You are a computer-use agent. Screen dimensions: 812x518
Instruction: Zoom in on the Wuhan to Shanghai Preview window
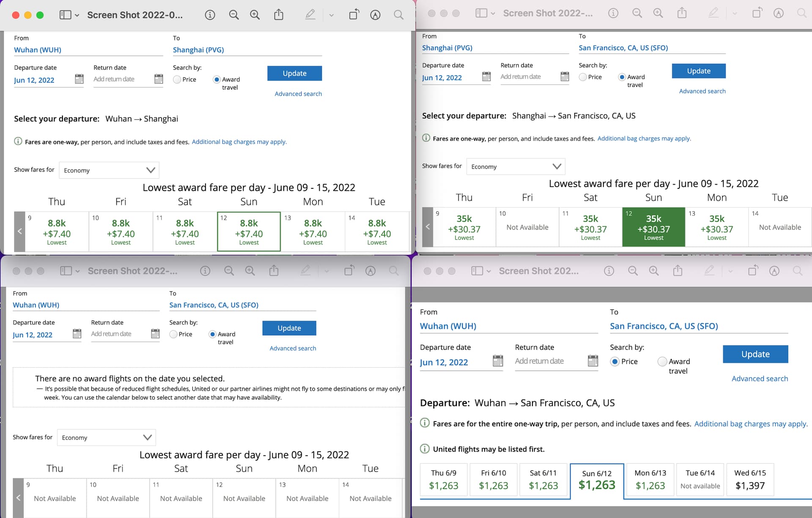click(x=255, y=15)
